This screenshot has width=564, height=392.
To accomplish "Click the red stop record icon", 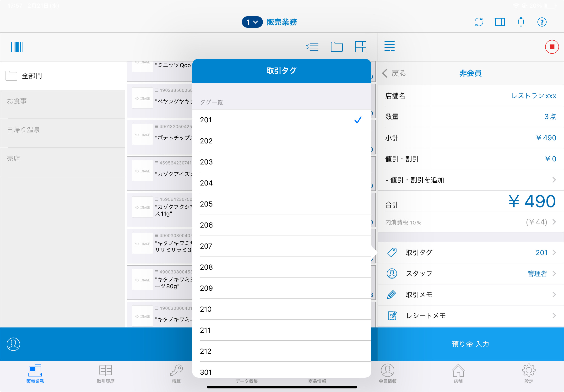I will 552,47.
